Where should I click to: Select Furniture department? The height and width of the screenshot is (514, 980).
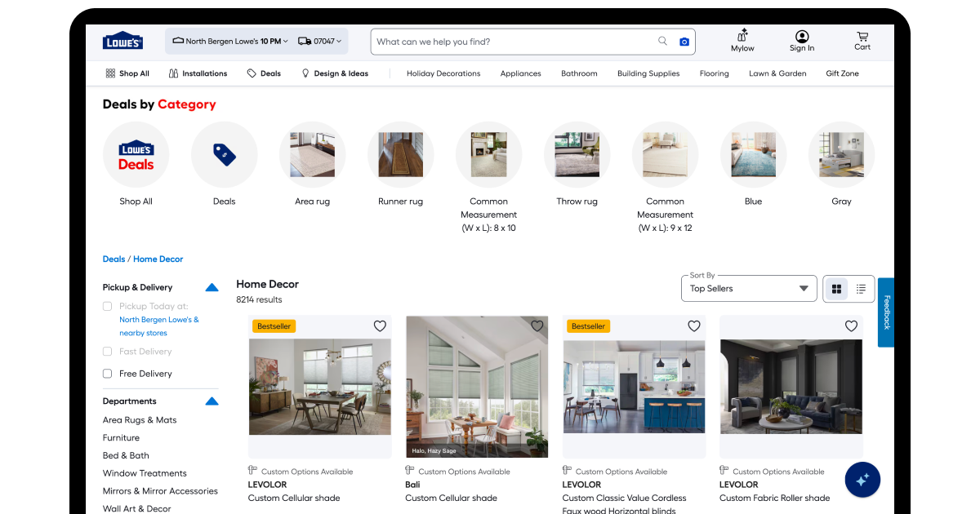pyautogui.click(x=121, y=438)
